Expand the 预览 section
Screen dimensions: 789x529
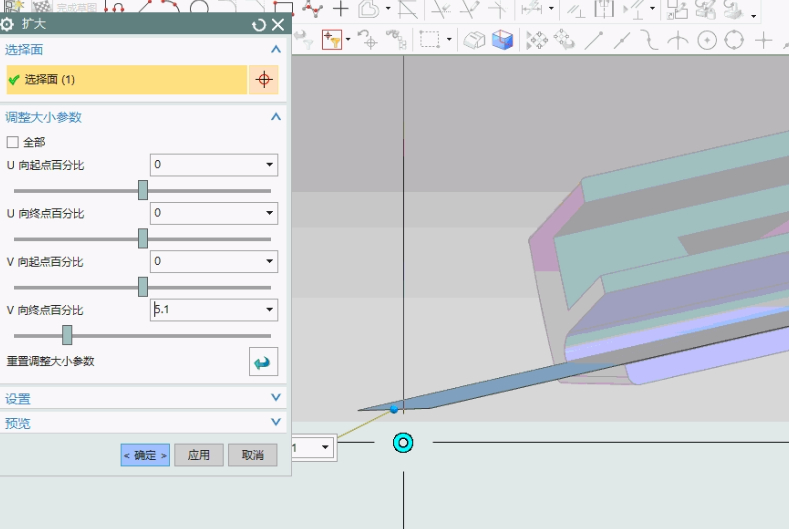[275, 422]
